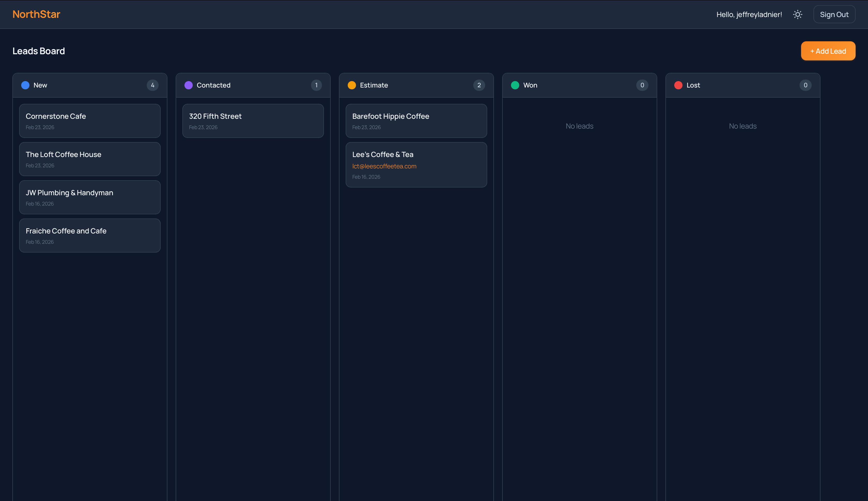
Task: Click the purple Contacted status dot
Action: pyautogui.click(x=189, y=85)
